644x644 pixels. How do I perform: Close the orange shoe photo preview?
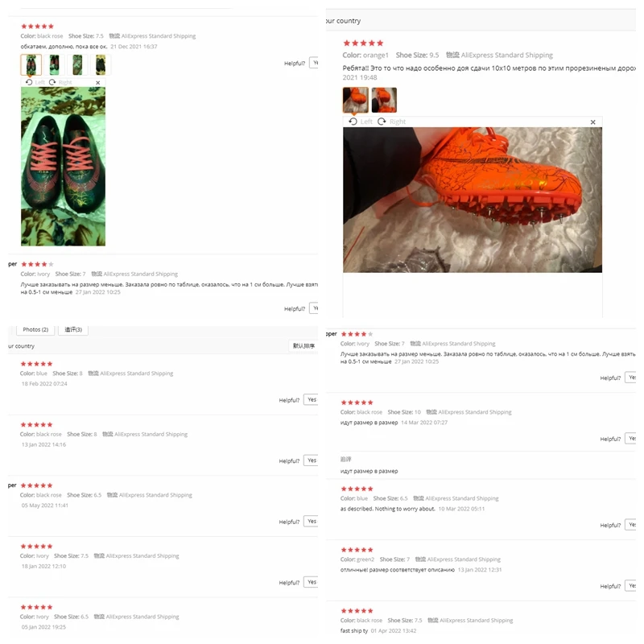[x=592, y=122]
